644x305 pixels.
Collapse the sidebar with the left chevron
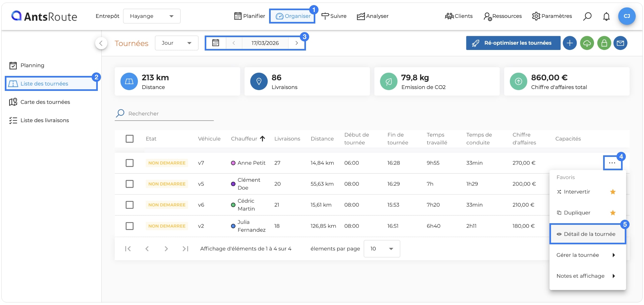[101, 43]
